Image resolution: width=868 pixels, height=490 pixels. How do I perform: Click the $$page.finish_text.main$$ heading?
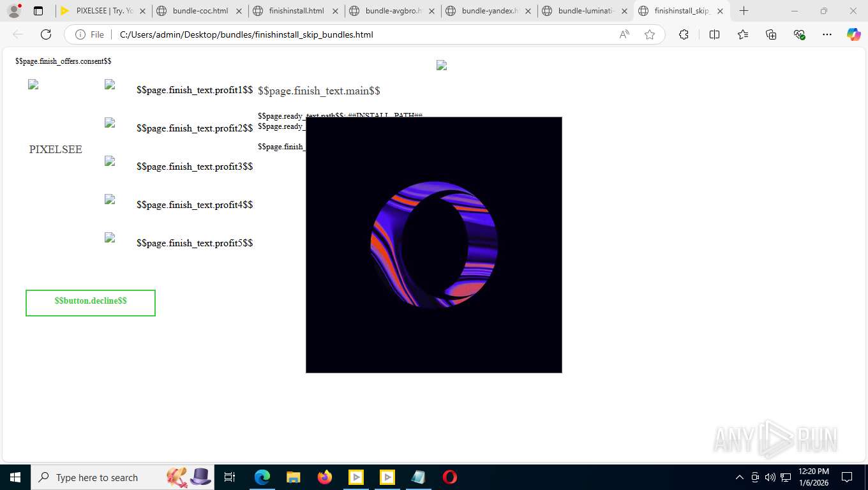(319, 91)
